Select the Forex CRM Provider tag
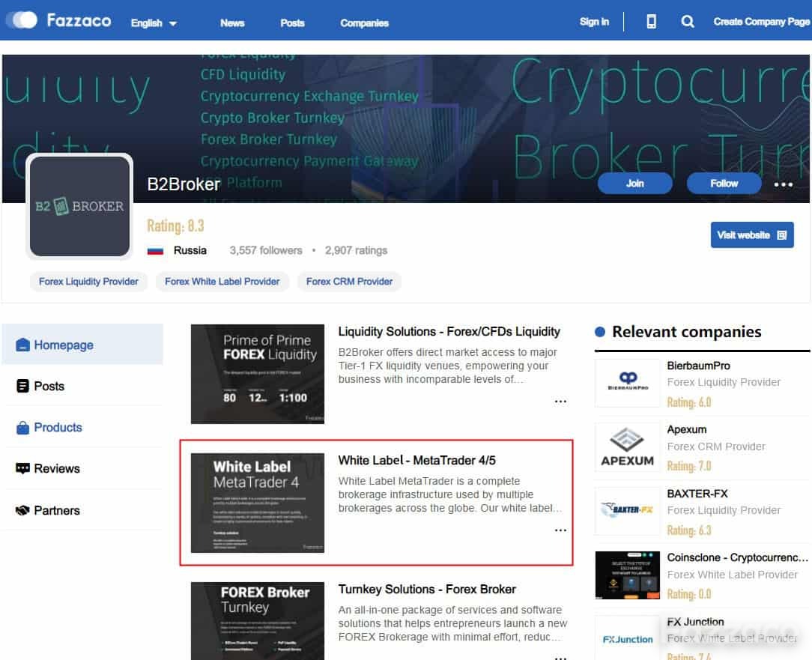This screenshot has width=812, height=660. pos(350,281)
